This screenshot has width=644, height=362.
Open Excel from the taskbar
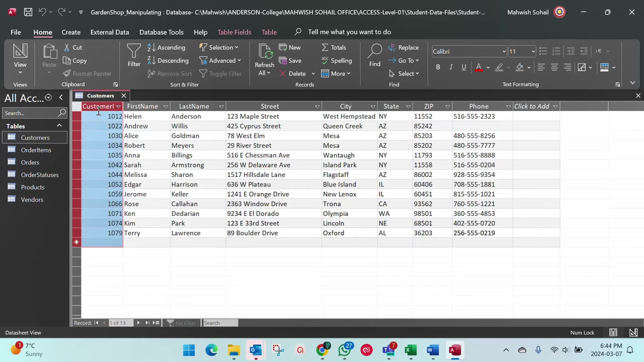click(x=411, y=350)
